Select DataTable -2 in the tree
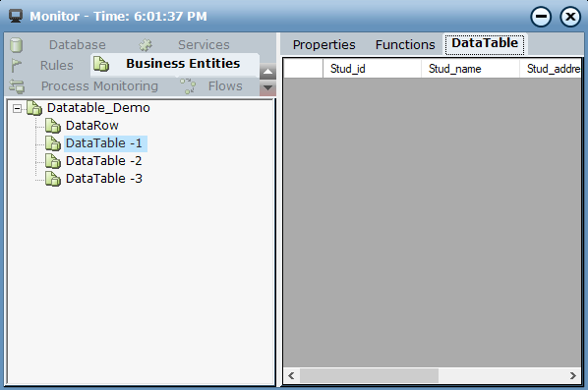Screen dimensions: 588x390 tap(104, 161)
